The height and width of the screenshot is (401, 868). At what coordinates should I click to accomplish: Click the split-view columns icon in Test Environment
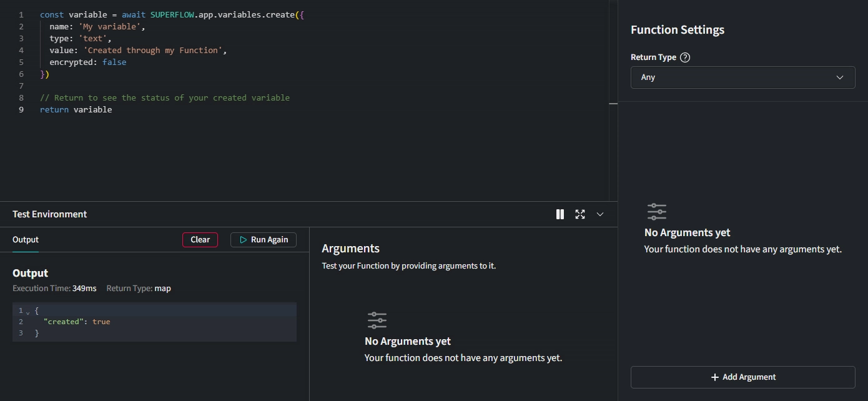(560, 214)
